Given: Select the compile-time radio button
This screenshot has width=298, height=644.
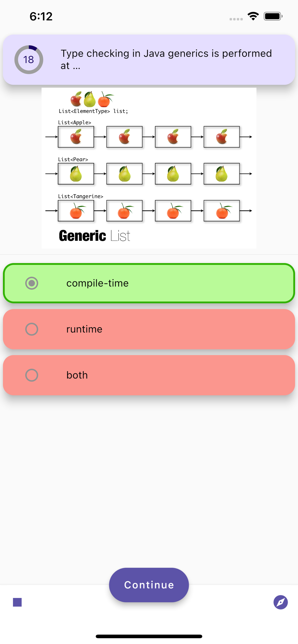Looking at the screenshot, I should [x=32, y=283].
